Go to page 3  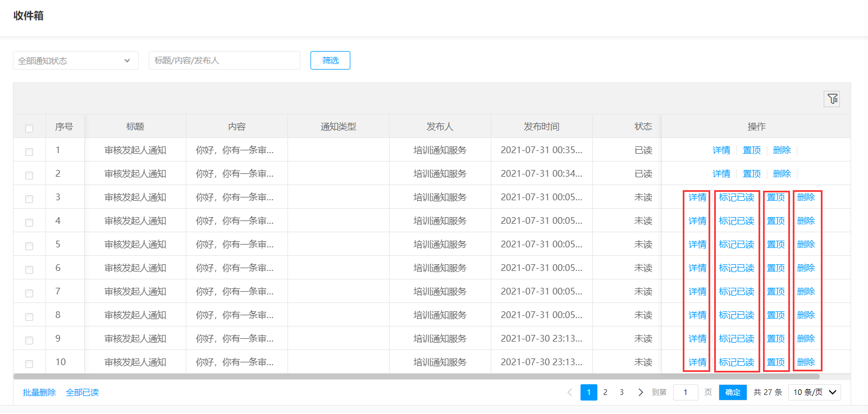click(x=622, y=392)
